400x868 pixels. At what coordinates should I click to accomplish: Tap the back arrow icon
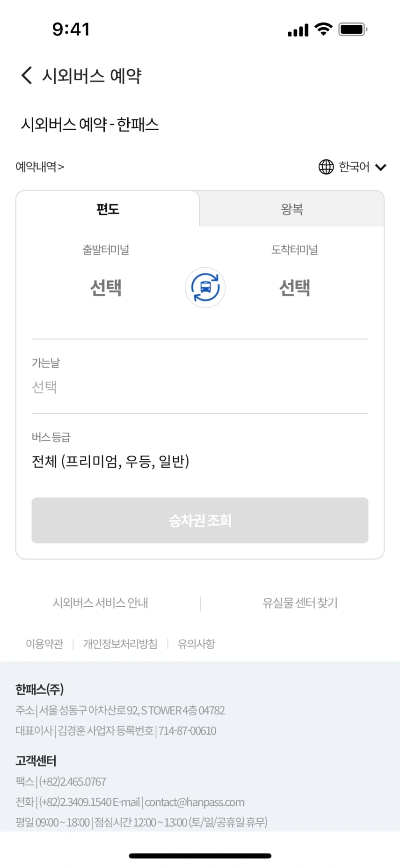[x=27, y=75]
